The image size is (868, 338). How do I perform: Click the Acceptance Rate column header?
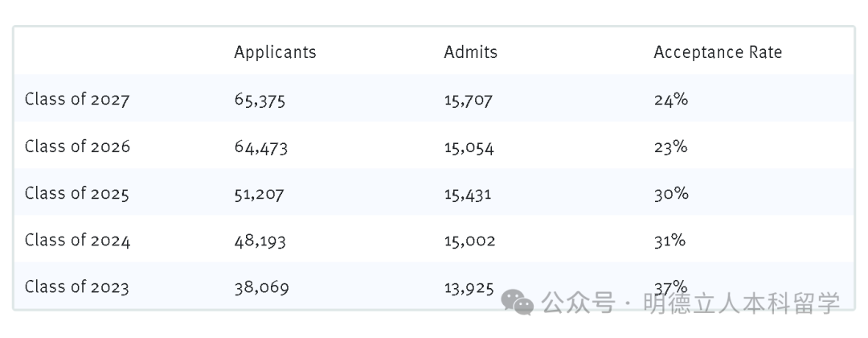tap(717, 52)
